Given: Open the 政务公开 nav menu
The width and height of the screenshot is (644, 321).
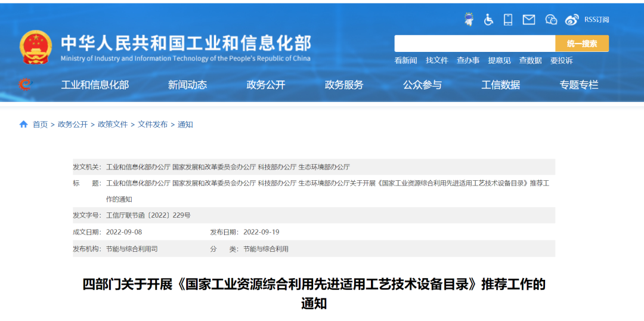Looking at the screenshot, I should point(266,85).
